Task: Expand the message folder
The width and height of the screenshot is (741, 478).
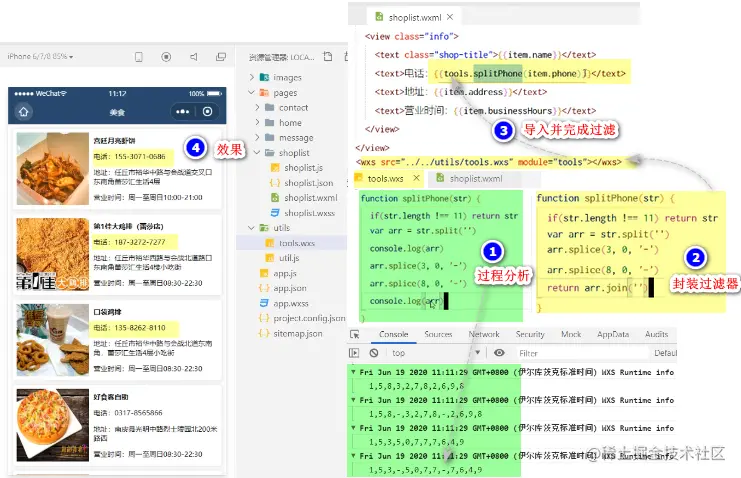Action: [258, 138]
